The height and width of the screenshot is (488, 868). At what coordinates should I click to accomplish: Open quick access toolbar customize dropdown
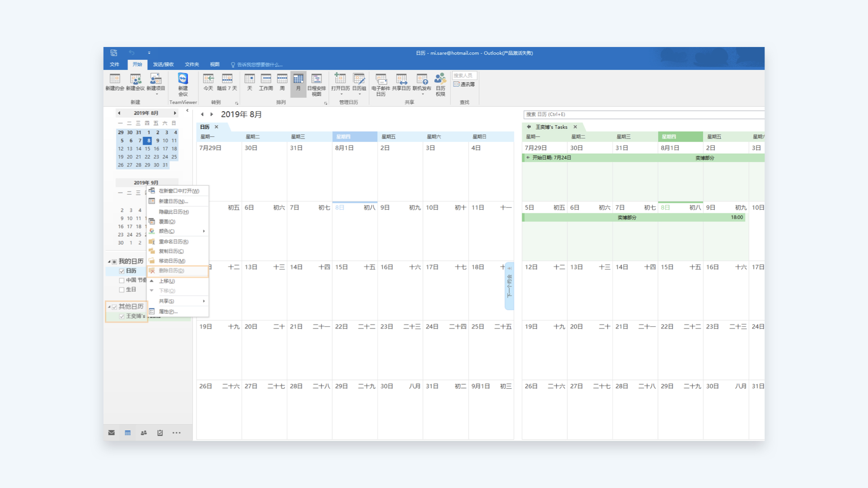pos(149,53)
